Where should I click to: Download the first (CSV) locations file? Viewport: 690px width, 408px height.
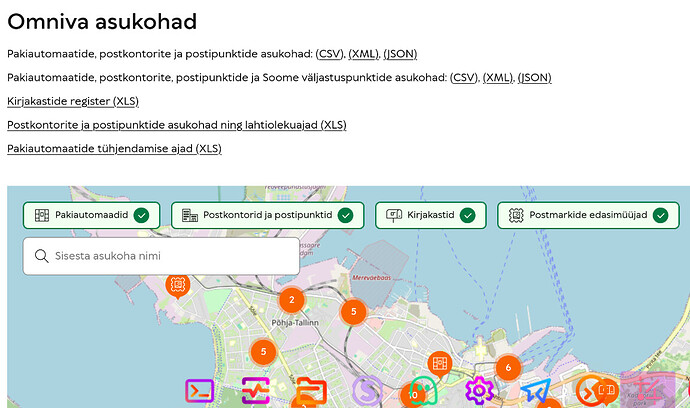(330, 54)
